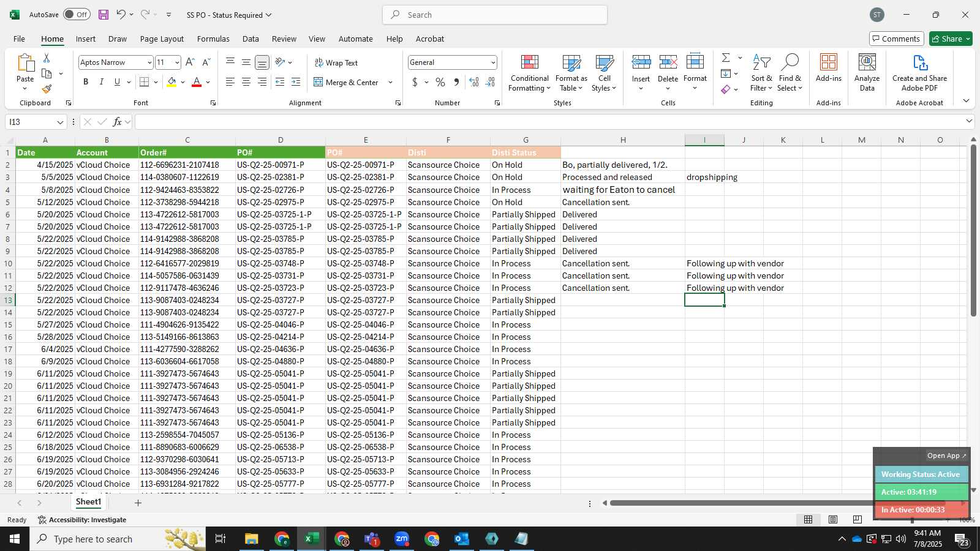Select the Format Painter brush icon
980x551 pixels.
click(47, 89)
